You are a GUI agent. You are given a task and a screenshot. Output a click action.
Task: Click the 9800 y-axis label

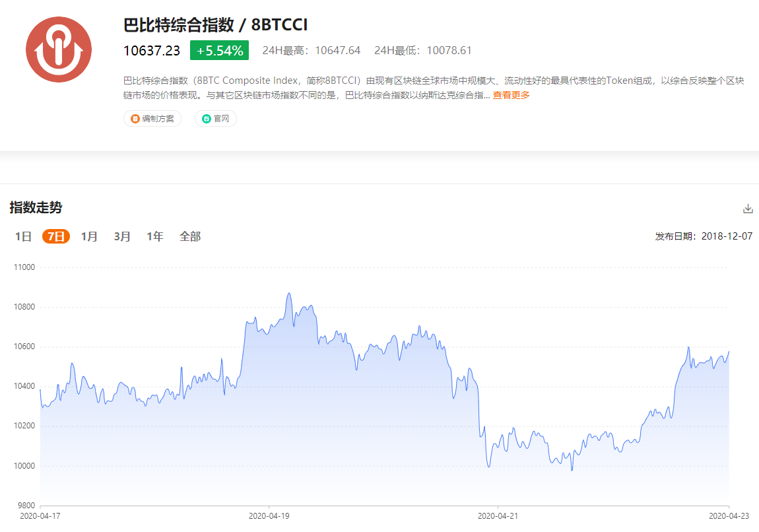coord(26,506)
